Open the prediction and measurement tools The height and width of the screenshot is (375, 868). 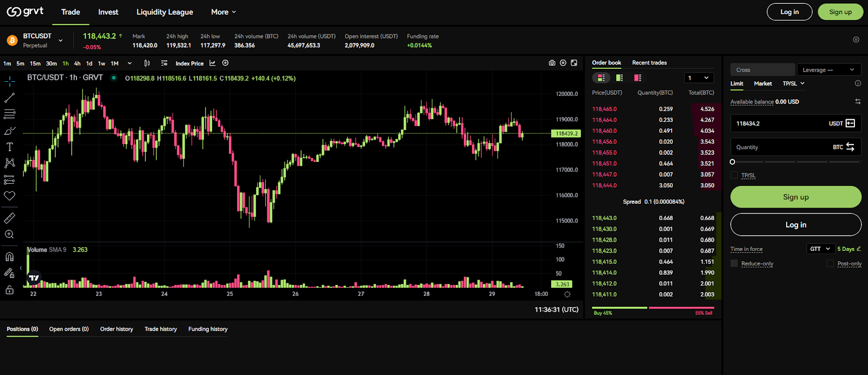[9, 179]
